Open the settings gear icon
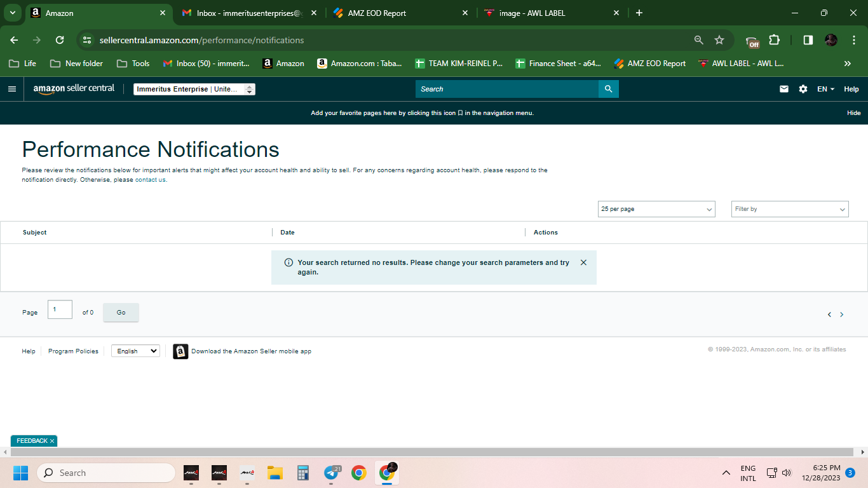The height and width of the screenshot is (488, 868). point(803,89)
